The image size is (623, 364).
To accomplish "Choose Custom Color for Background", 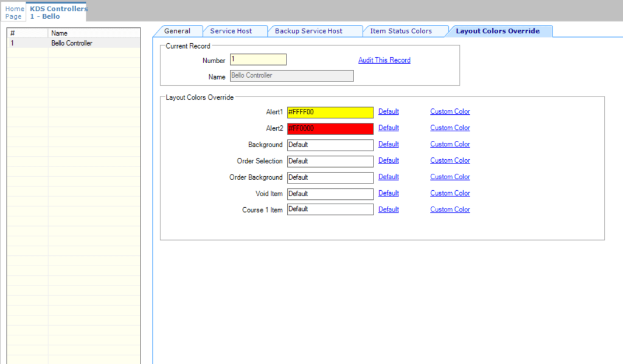I will click(450, 144).
